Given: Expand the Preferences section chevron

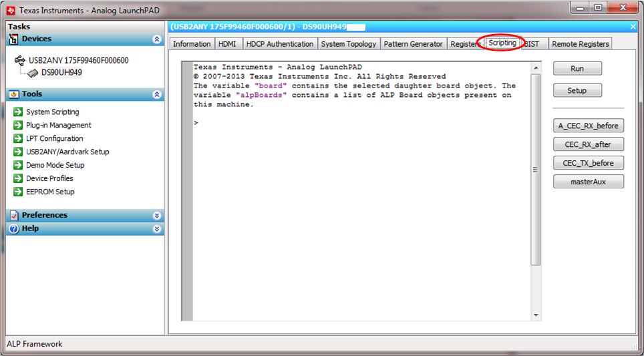Looking at the screenshot, I should pyautogui.click(x=156, y=216).
